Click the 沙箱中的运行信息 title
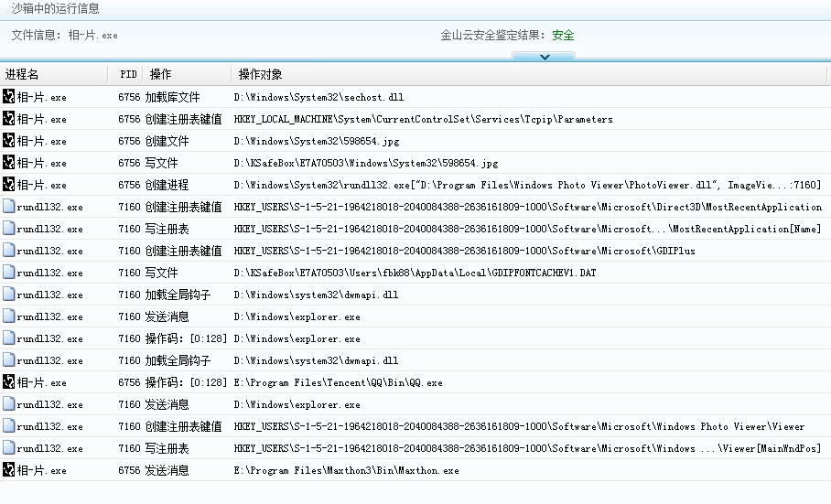Screen dimensions: 831x504 [x=55, y=8]
